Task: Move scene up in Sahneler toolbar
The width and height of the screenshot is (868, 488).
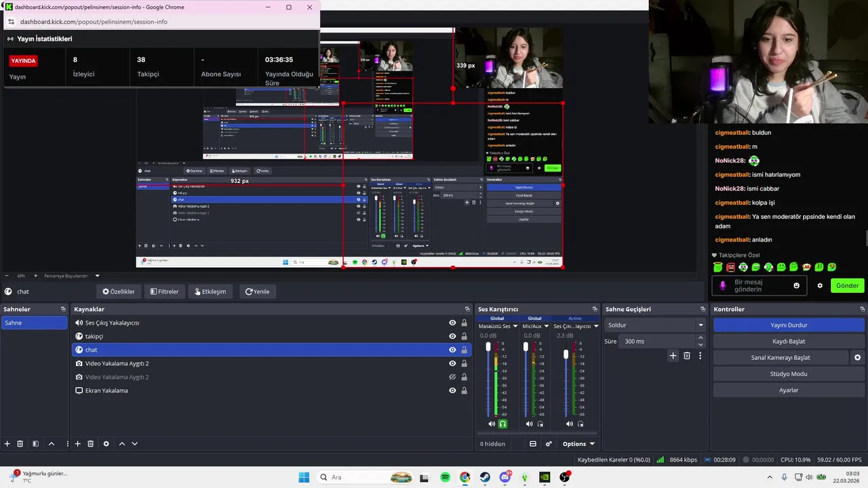Action: tap(52, 444)
